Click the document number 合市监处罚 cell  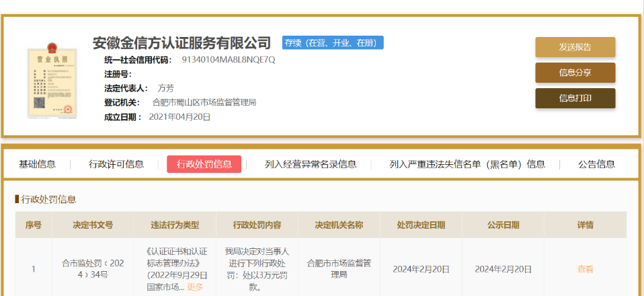[93, 269]
